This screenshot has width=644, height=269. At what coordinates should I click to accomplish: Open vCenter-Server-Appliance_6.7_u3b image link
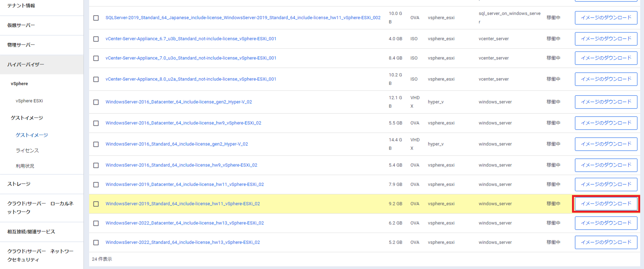pos(191,39)
